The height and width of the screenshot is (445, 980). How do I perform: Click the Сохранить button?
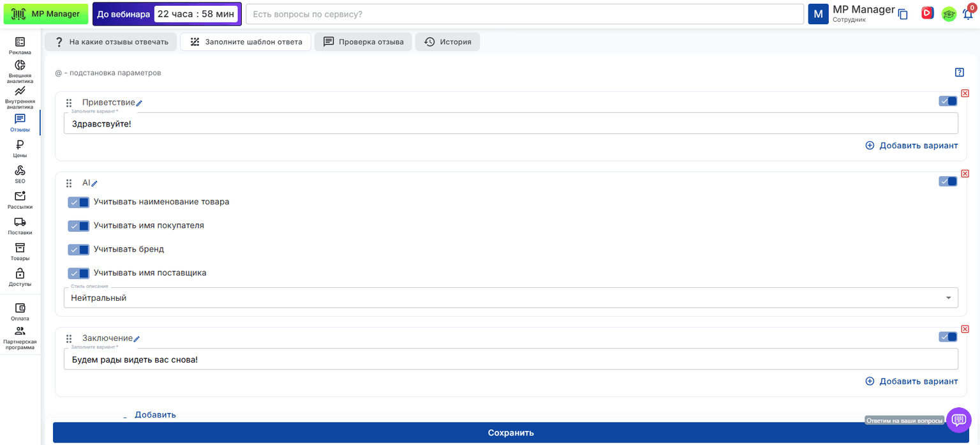(511, 432)
